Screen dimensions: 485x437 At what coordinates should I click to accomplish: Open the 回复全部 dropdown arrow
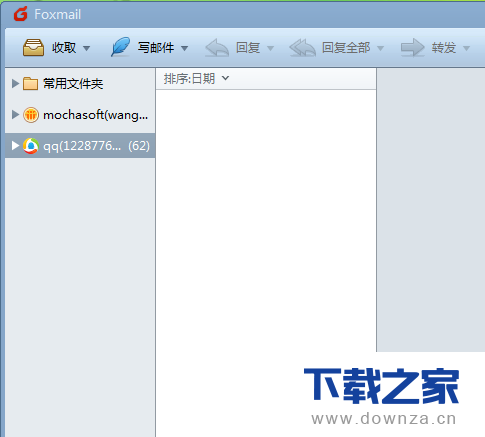(380, 48)
